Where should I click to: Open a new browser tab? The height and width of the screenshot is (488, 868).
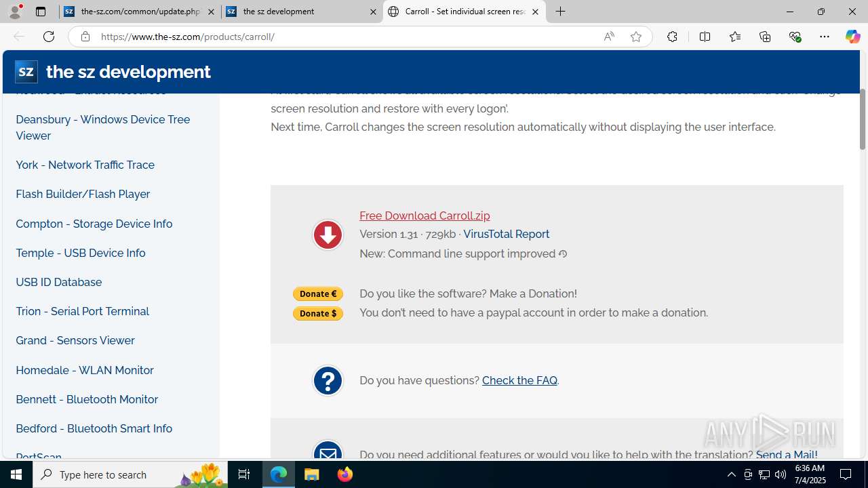(561, 12)
